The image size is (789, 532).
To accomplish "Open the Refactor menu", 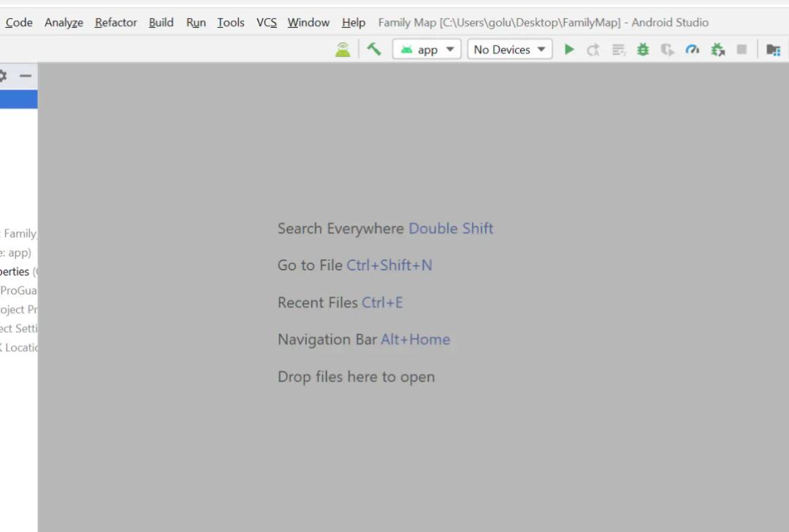I will (115, 23).
